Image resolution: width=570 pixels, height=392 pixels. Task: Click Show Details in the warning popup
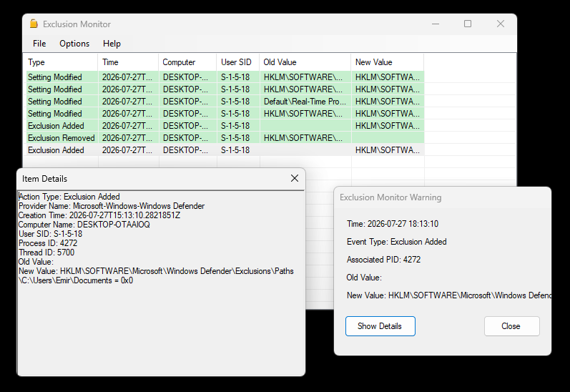(380, 326)
